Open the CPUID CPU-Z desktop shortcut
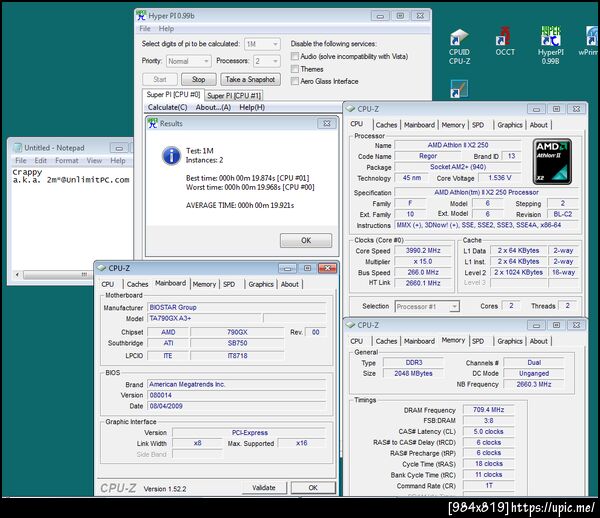 [x=460, y=47]
